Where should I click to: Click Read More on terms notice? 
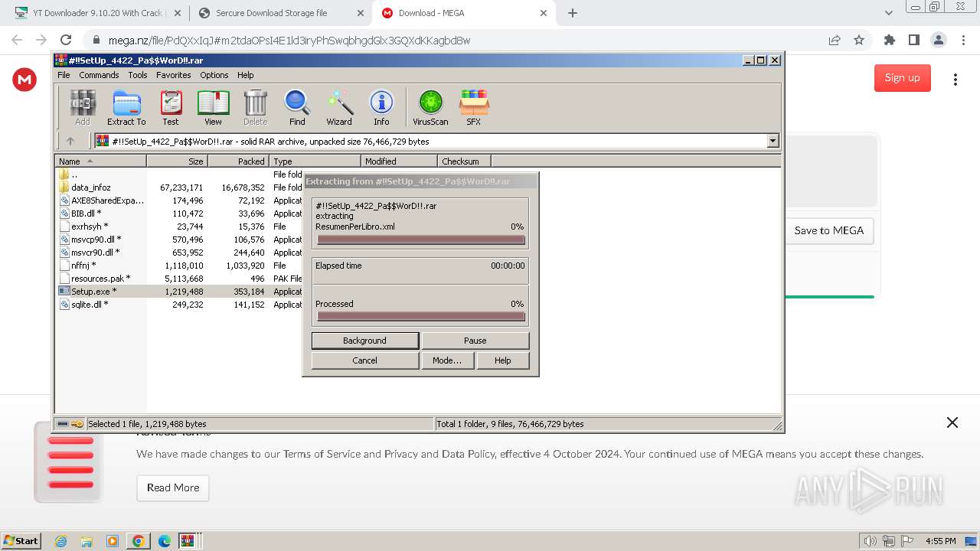pos(173,487)
